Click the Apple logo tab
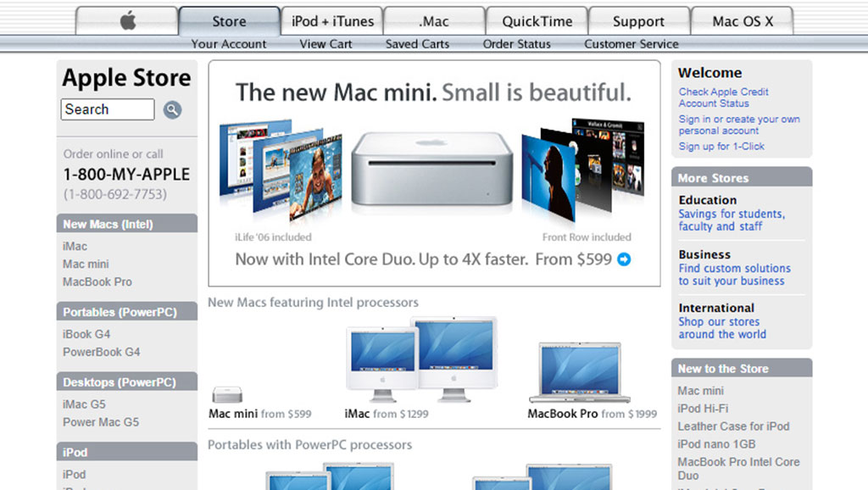Viewport: 868px width, 490px height. click(127, 21)
